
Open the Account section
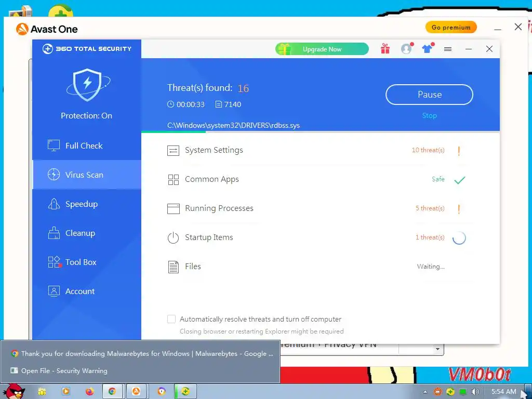pos(87,291)
